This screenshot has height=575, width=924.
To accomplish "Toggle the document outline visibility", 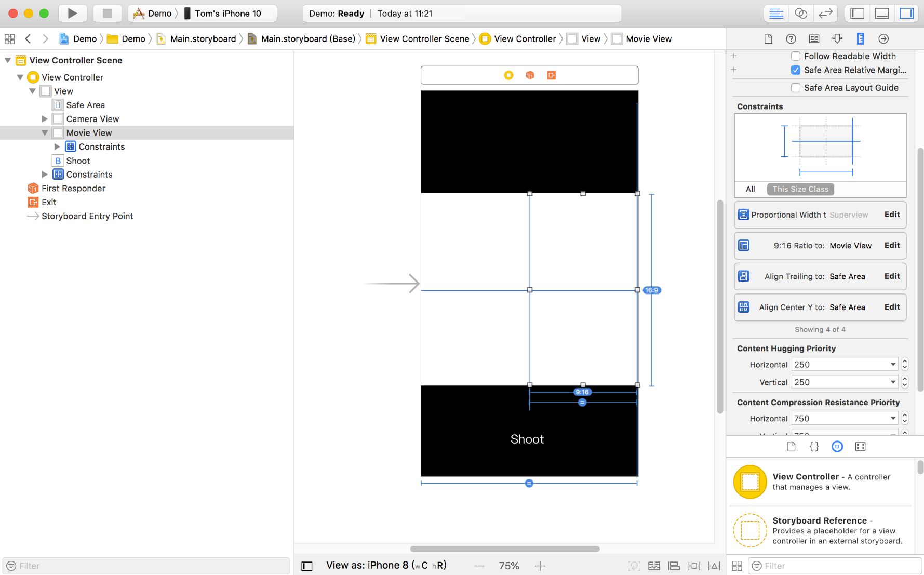I will coord(307,566).
